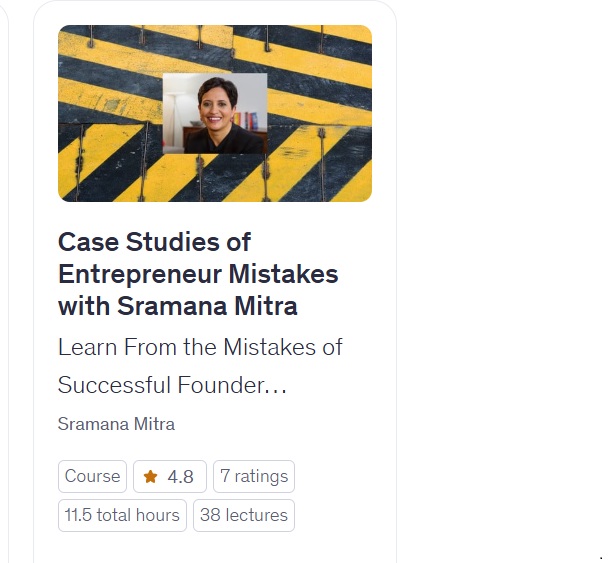Click the empty card area below the badges
This screenshot has height=563, width=611.
point(215,548)
